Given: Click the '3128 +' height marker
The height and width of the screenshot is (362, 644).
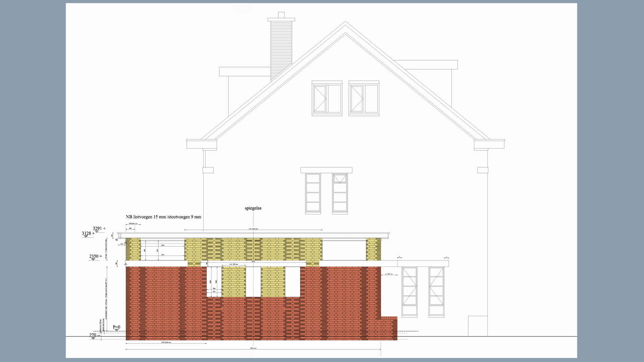Looking at the screenshot, I should point(88,234).
